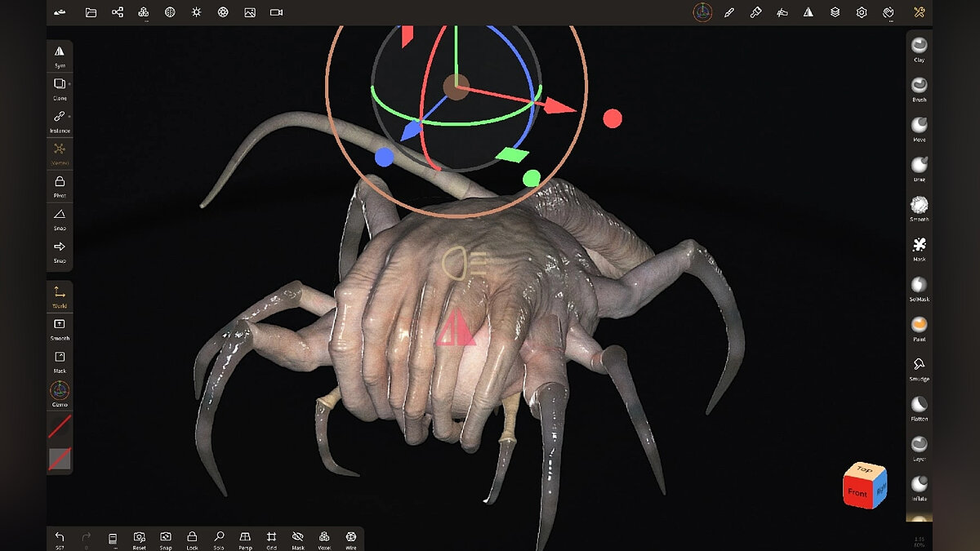
Task: Undo the last action
Action: click(x=60, y=539)
